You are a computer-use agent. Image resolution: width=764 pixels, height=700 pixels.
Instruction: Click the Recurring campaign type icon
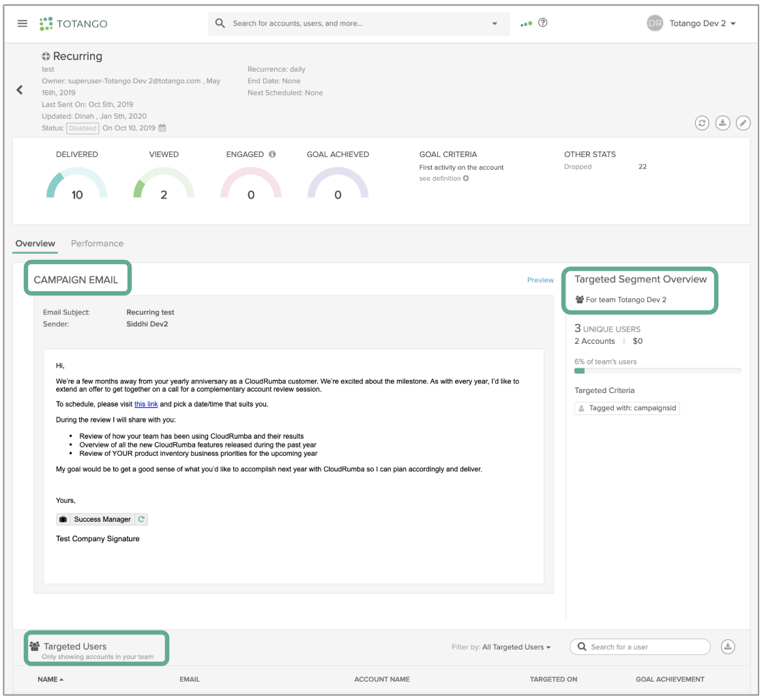pos(46,56)
